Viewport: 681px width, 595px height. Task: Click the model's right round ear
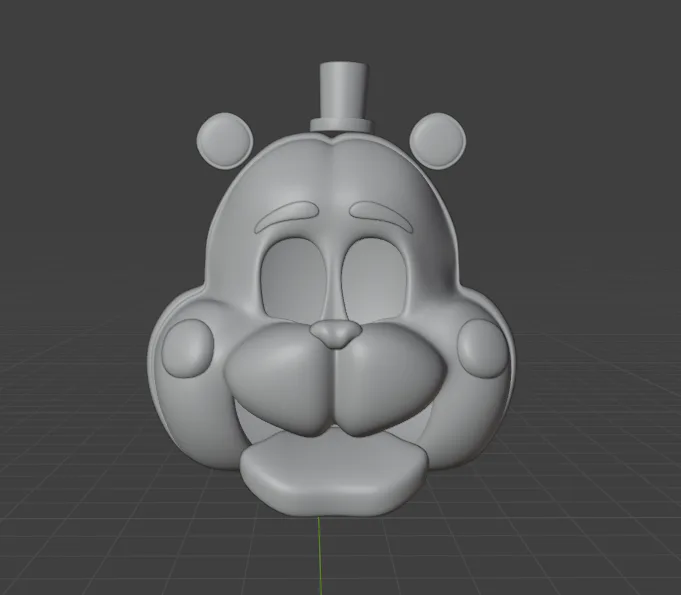(437, 140)
